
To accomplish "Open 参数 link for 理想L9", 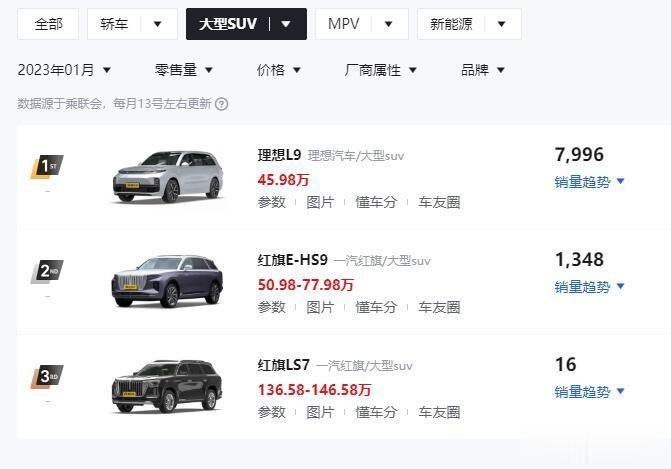I will coord(271,202).
